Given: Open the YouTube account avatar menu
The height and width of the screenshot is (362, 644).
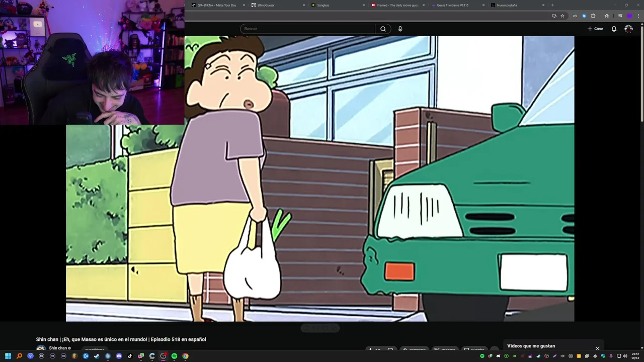Looking at the screenshot, I should tap(628, 29).
